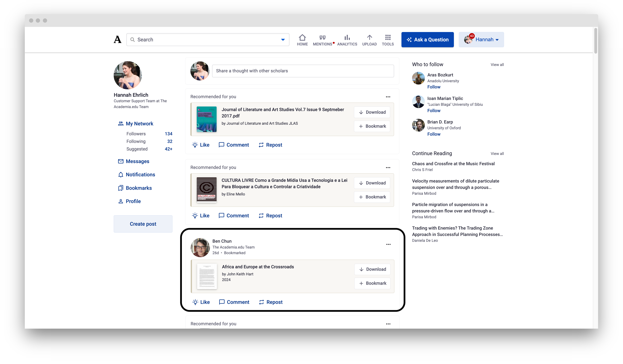Open Bookmarks from the sidebar
This screenshot has height=364, width=623.
pyautogui.click(x=135, y=188)
